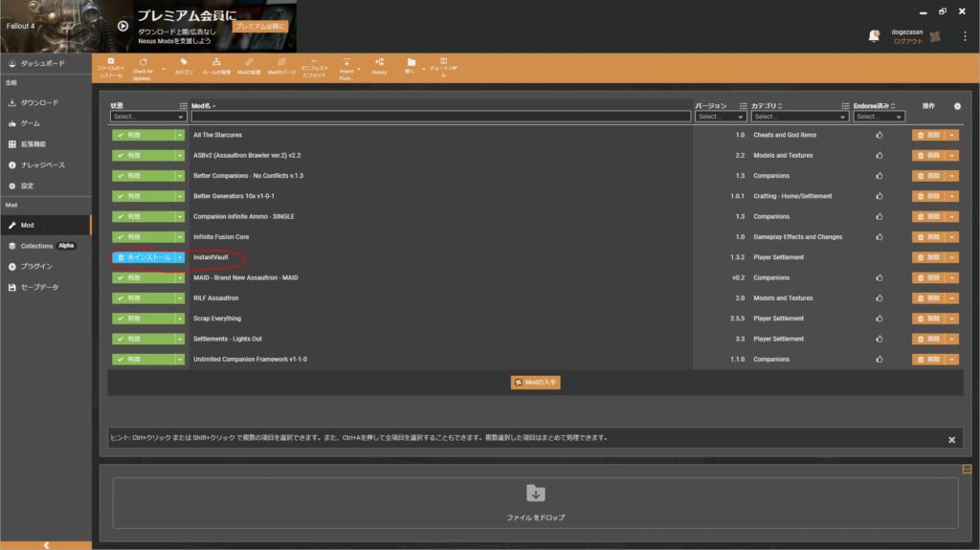
Task: Collapse the sidebar with bottom arrow
Action: (x=46, y=545)
